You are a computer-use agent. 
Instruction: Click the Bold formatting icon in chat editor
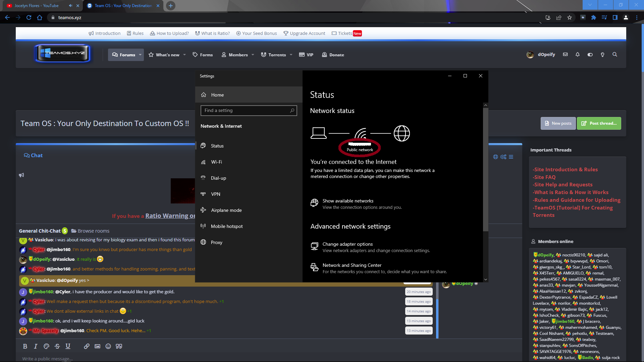[x=25, y=346]
